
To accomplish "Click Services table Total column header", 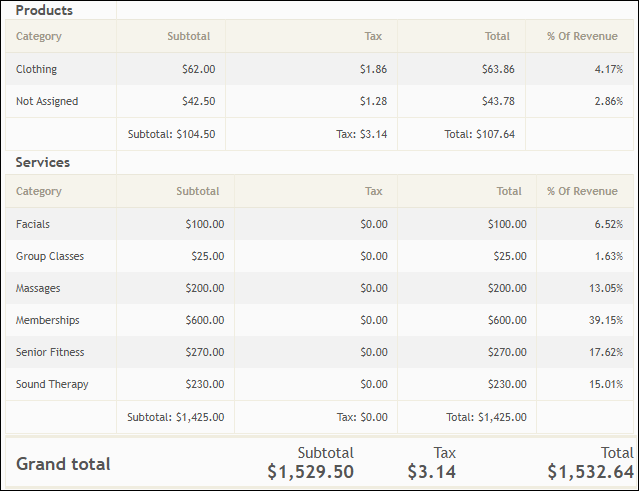I will pyautogui.click(x=508, y=191).
